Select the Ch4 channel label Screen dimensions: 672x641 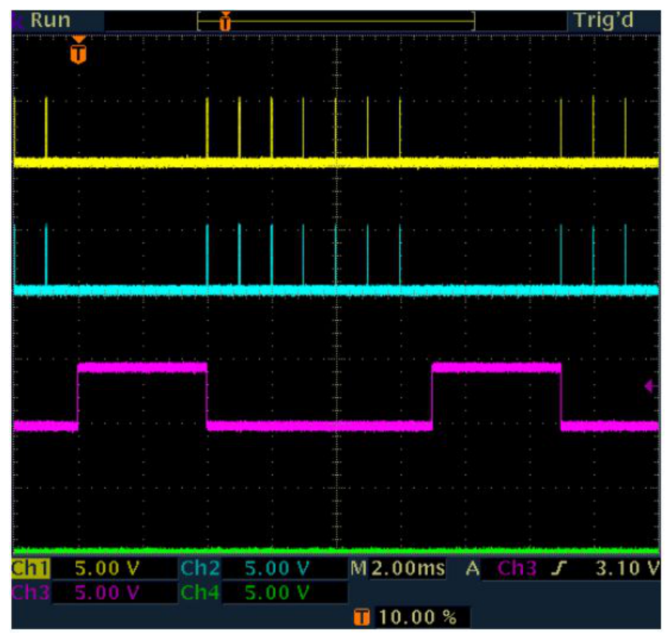tap(200, 592)
